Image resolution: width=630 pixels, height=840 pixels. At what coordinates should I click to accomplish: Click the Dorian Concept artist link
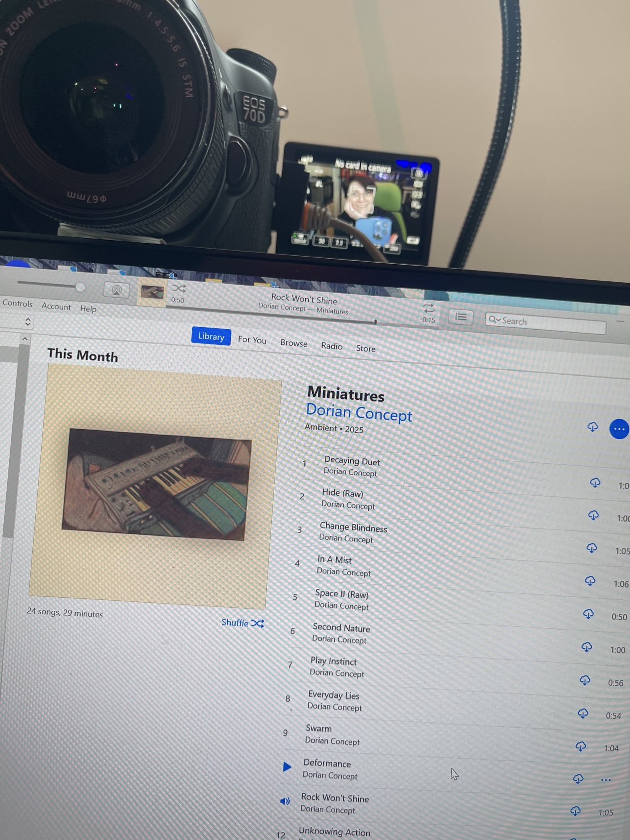[359, 412]
